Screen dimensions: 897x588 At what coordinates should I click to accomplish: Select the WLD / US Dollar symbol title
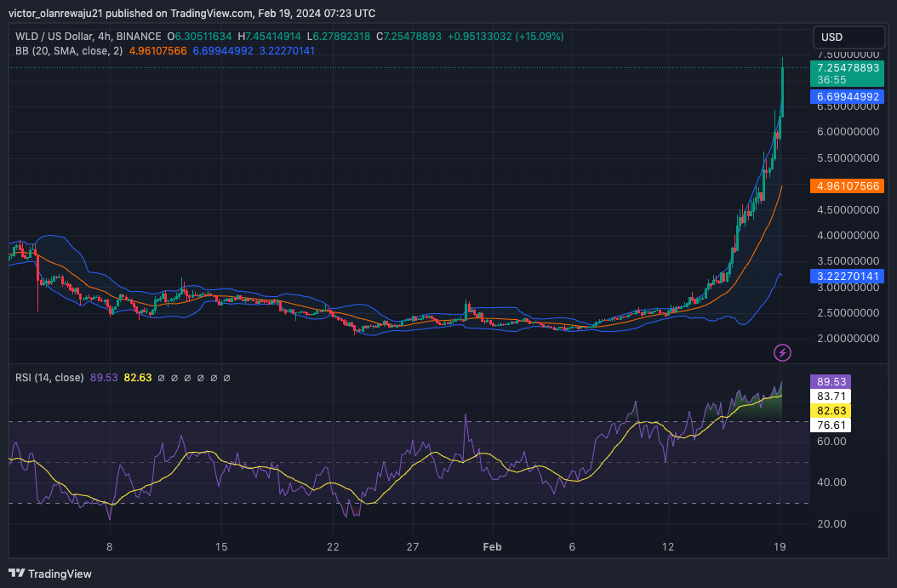click(x=89, y=36)
